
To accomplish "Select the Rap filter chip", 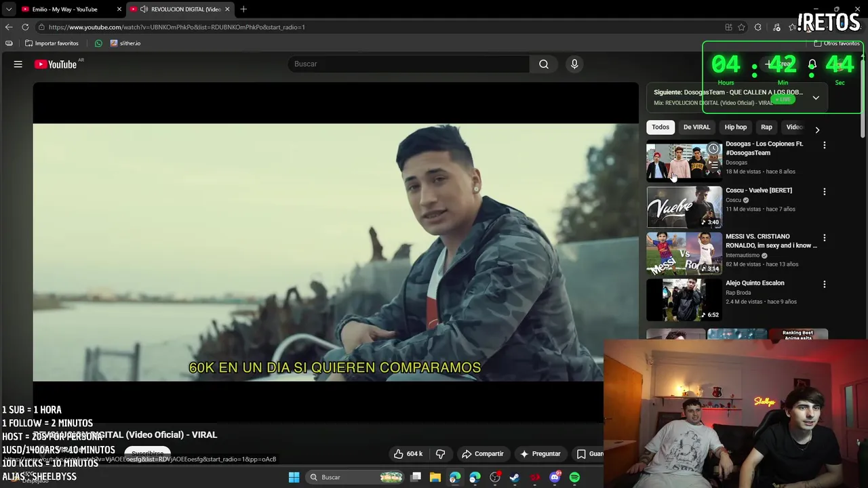I will (766, 127).
